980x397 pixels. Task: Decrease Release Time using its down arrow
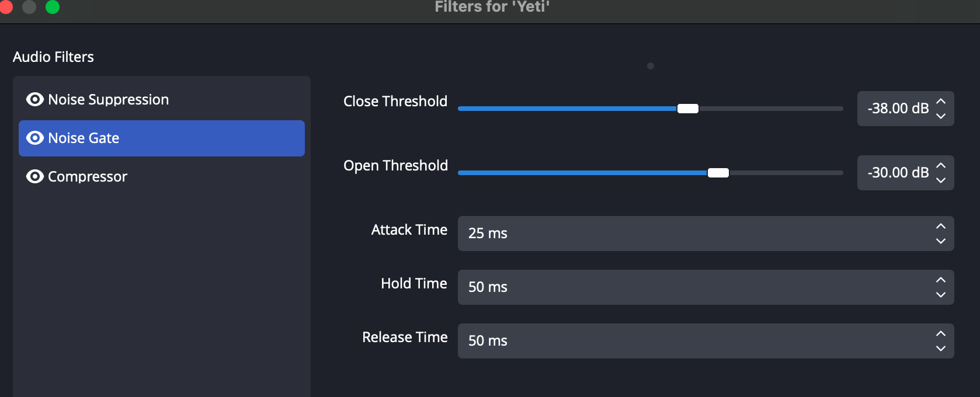point(940,349)
